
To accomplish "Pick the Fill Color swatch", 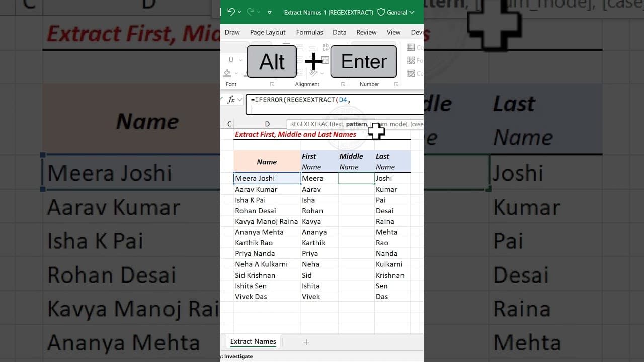I will tap(227, 72).
